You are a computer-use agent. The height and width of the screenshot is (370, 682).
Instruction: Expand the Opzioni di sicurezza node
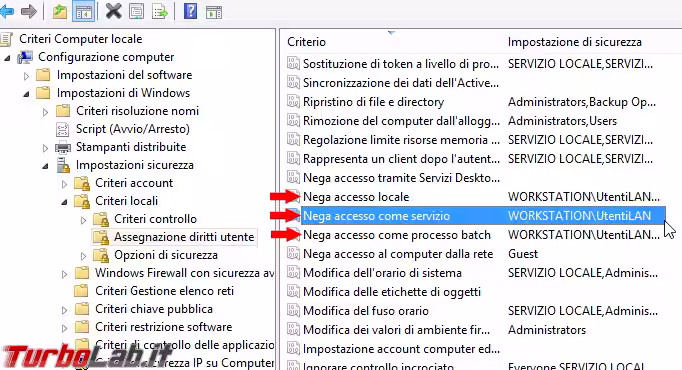pos(84,257)
